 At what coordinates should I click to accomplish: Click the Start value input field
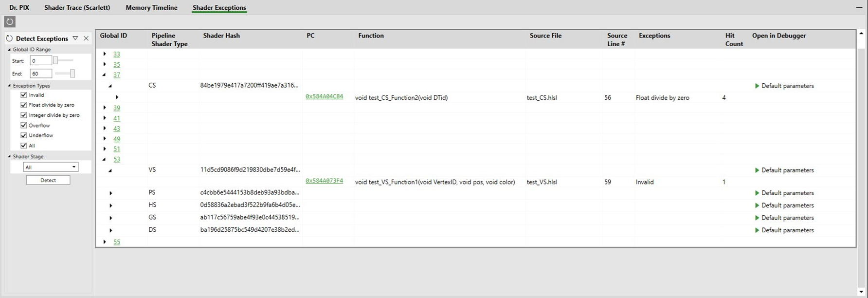coord(41,60)
